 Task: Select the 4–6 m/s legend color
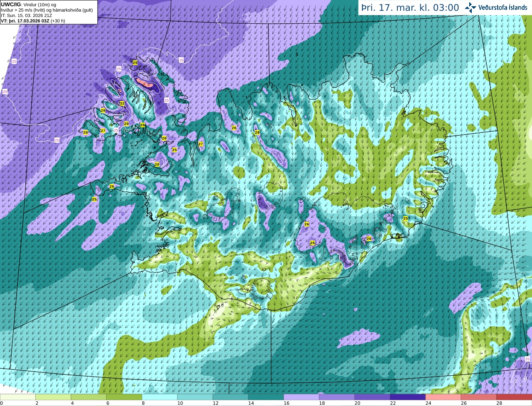coord(89,397)
